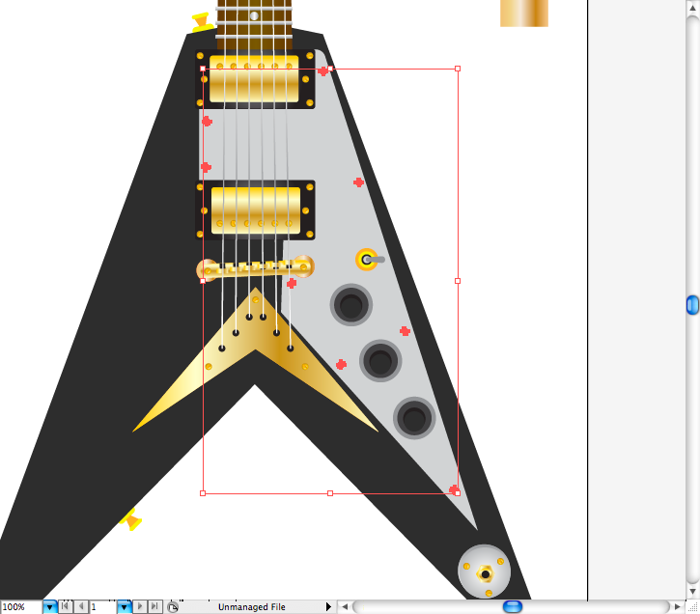This screenshot has height=614, width=700.
Task: Click the 100% zoom input field
Action: point(20,607)
